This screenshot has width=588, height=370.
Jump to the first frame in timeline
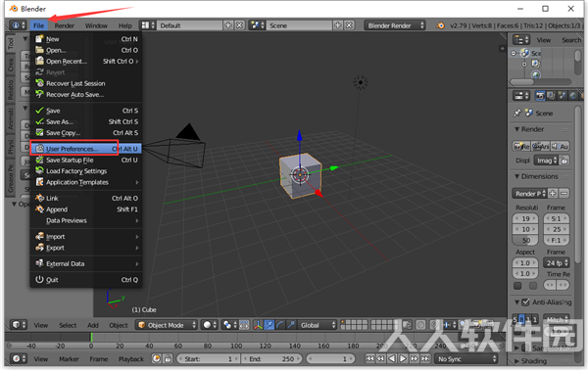(x=369, y=359)
